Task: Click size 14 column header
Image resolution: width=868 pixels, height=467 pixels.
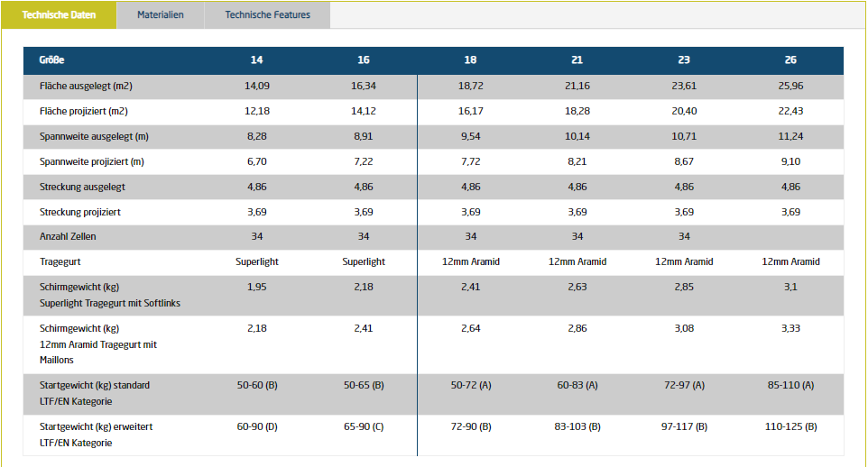Action: pos(257,60)
